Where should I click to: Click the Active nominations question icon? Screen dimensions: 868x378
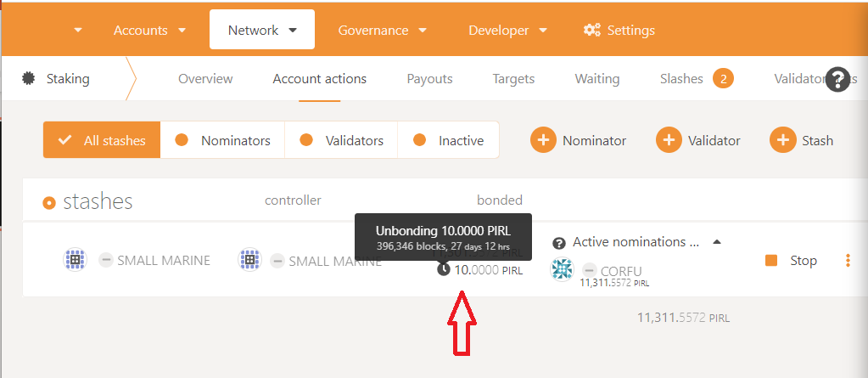[559, 243]
